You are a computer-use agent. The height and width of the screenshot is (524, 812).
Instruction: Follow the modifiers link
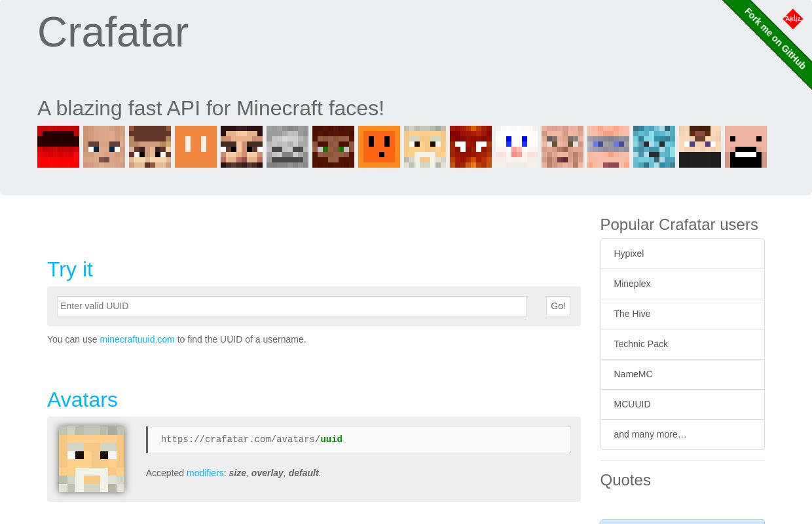205,473
